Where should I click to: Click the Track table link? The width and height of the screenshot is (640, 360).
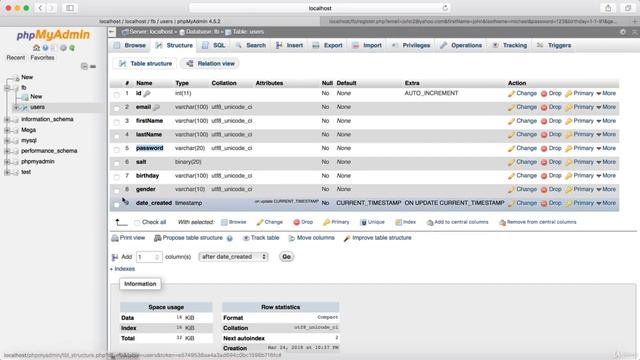pos(261,238)
